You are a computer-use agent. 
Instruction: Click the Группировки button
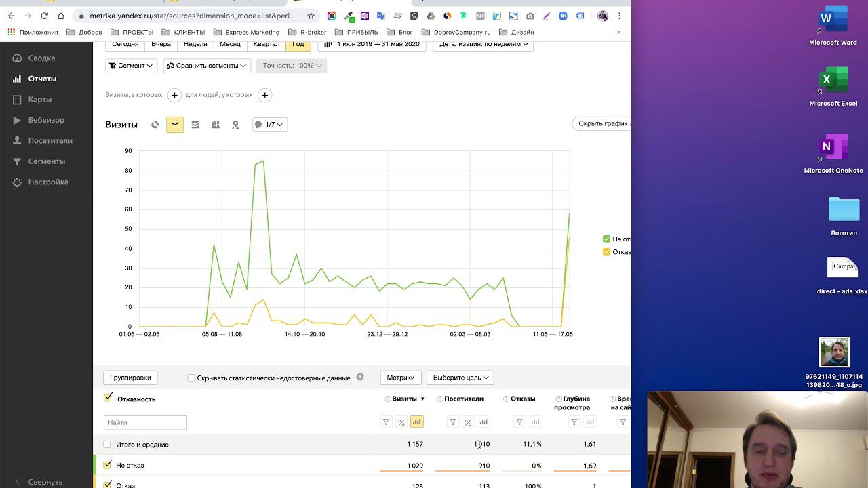pyautogui.click(x=130, y=378)
